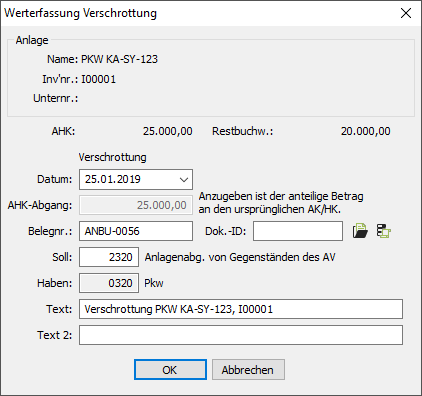
Task: Click the Unternr.: label
Action: [x=55, y=98]
